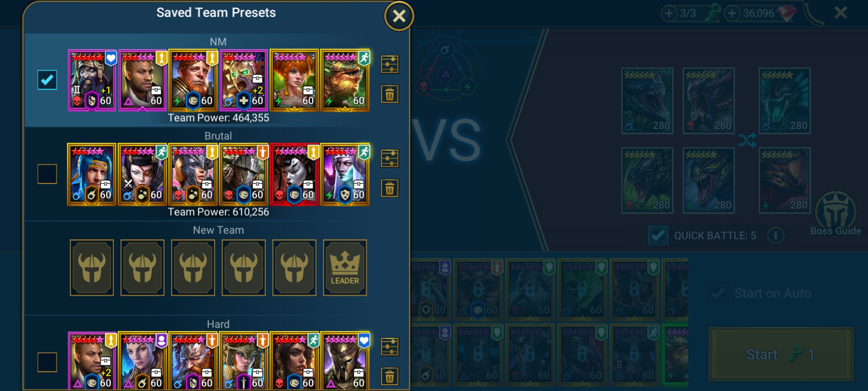868x391 pixels.
Task: Click the Leader crown slot in New Team
Action: tap(345, 268)
